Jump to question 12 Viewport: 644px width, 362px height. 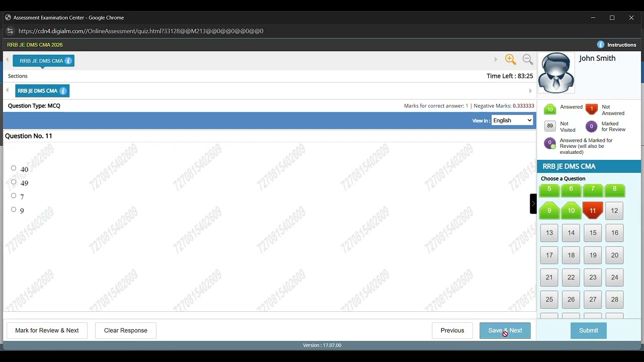pos(614,211)
